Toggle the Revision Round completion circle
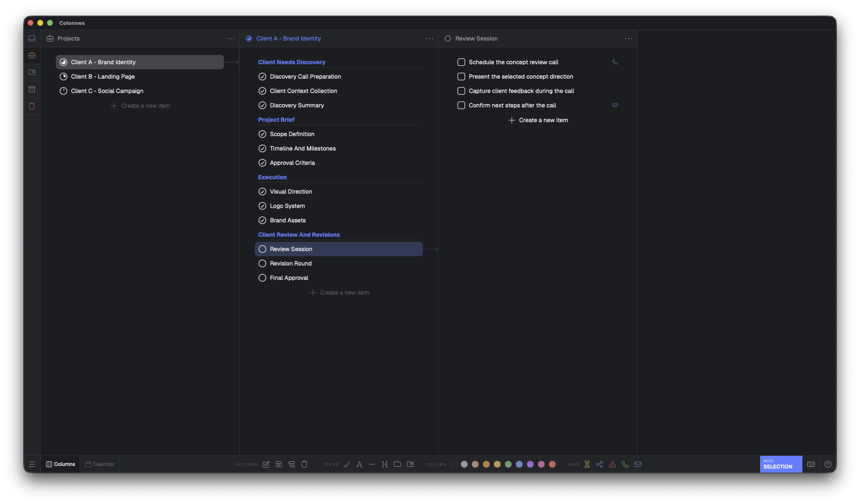 (262, 263)
